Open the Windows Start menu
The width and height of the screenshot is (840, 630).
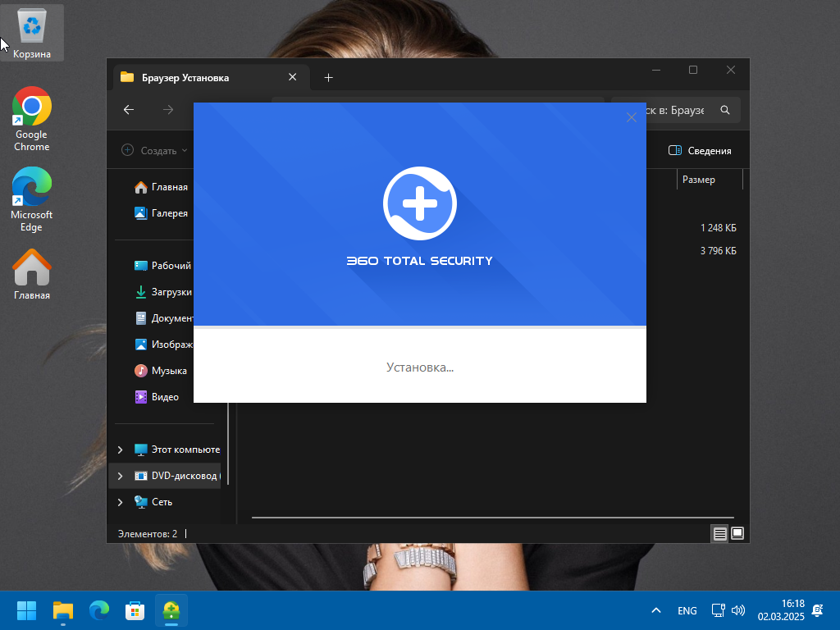[x=26, y=610]
